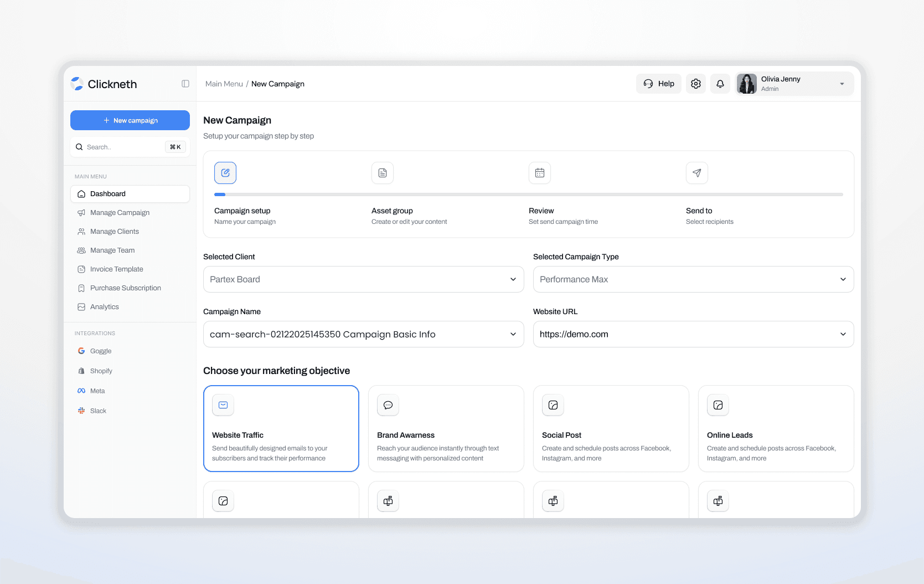This screenshot has height=584, width=924.
Task: Click the Meta infinity logo
Action: pyautogui.click(x=81, y=391)
